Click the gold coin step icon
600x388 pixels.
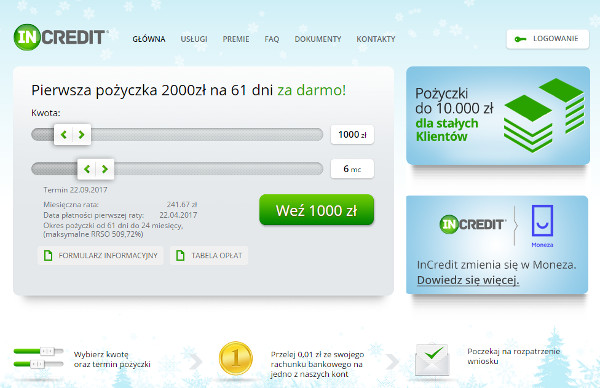[x=236, y=359]
